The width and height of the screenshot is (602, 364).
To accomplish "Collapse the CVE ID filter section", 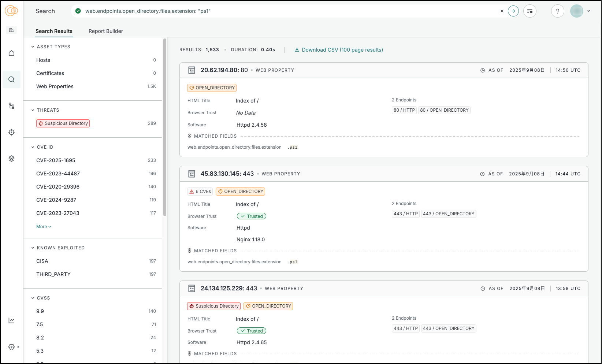I will pyautogui.click(x=33, y=147).
